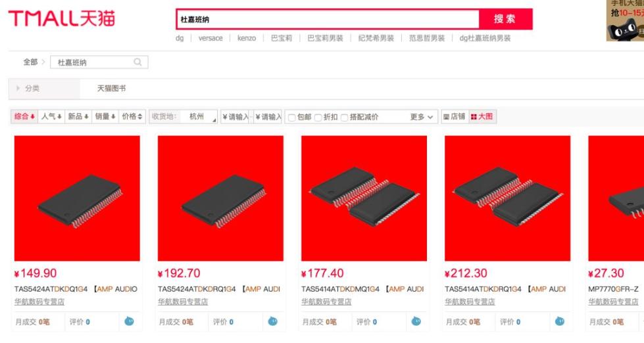
Task: Sort results by 销量
Action: [x=105, y=116]
